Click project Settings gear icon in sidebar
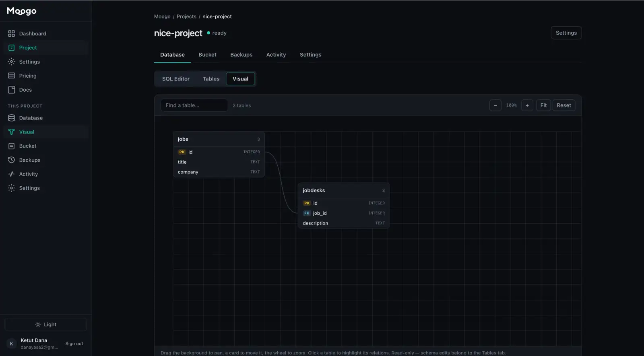The image size is (644, 356). 11,188
